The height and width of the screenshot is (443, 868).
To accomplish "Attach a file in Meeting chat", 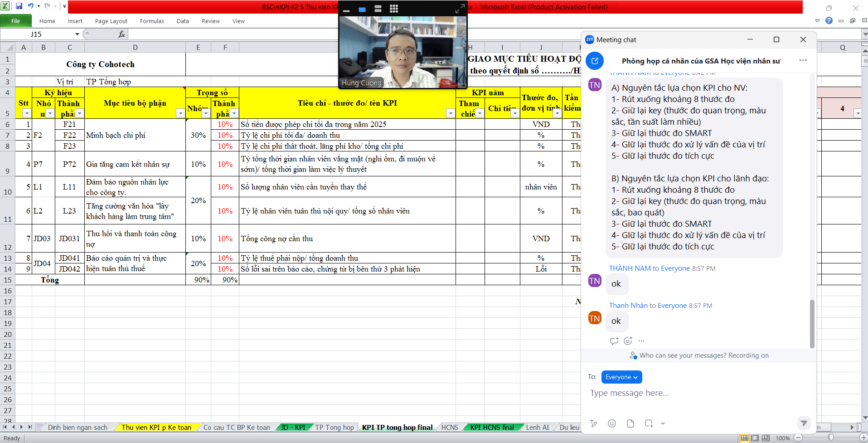I will [x=630, y=424].
